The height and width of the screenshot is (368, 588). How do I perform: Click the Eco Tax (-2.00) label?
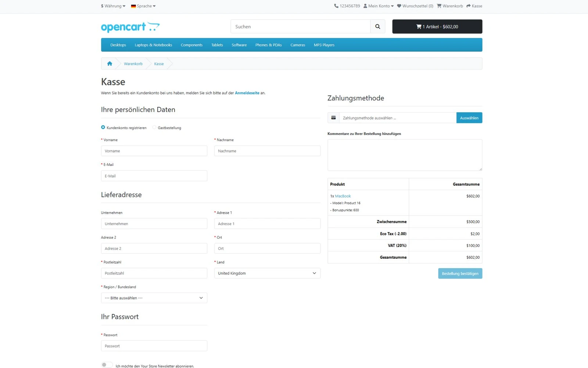393,234
